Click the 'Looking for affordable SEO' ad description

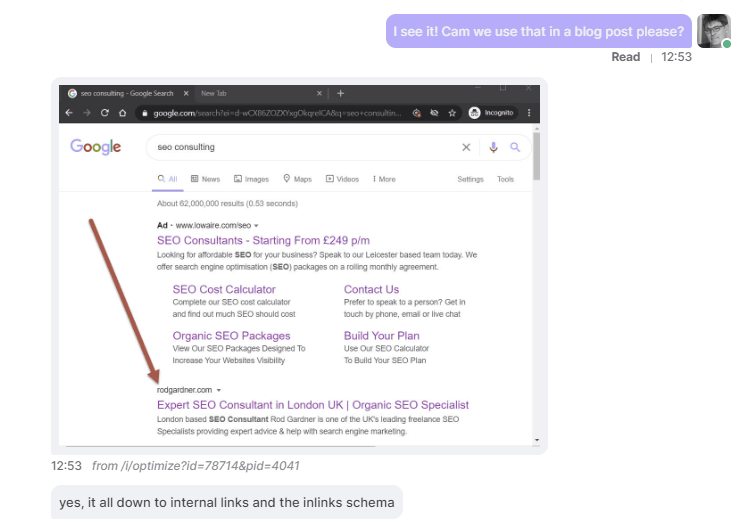317,261
